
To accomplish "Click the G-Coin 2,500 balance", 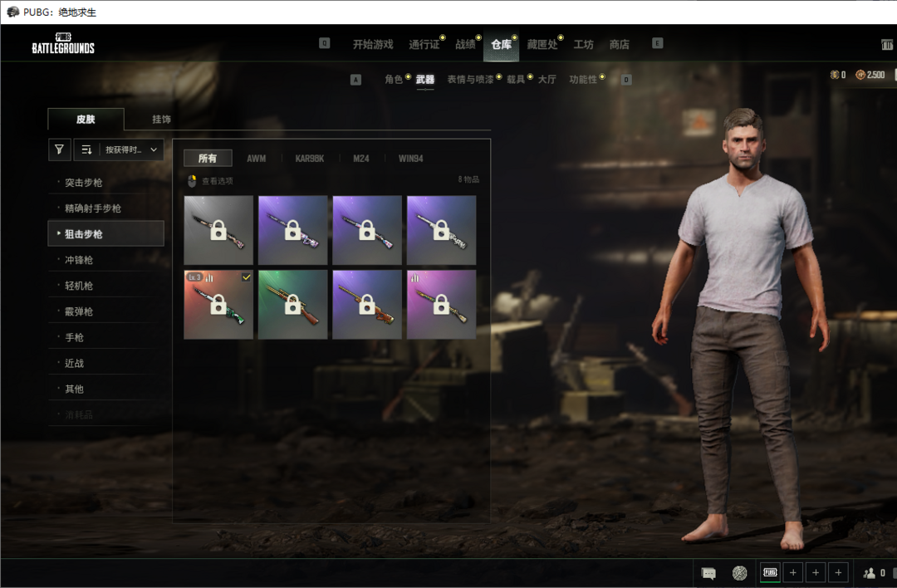I will 870,75.
